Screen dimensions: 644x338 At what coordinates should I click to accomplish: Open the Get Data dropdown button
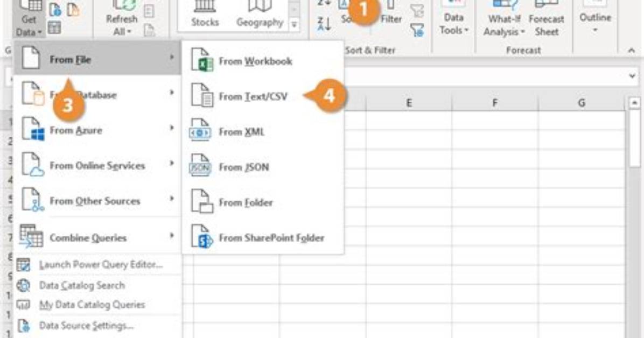tap(29, 18)
